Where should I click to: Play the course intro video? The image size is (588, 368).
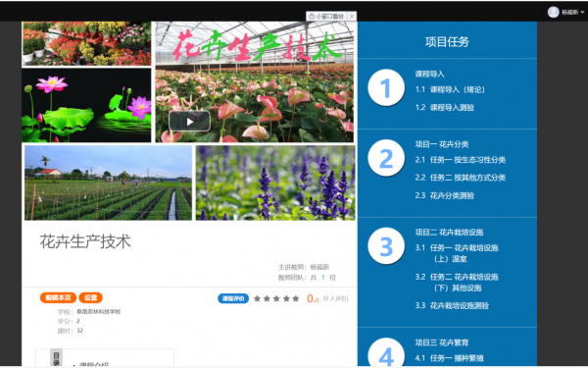[x=189, y=122]
